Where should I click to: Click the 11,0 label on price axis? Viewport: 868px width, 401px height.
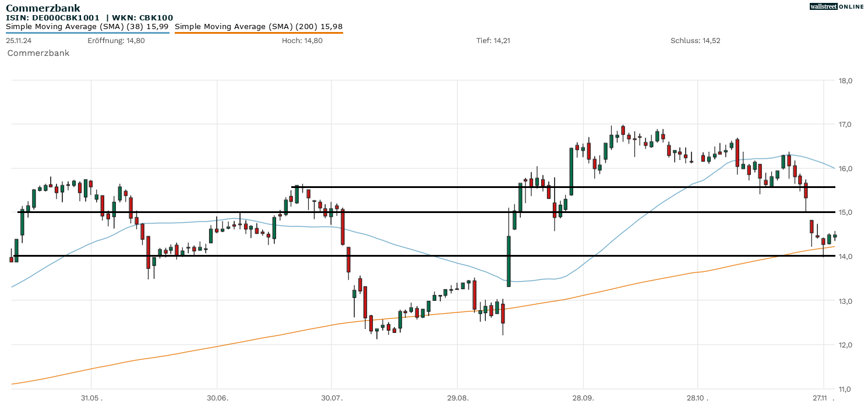[845, 389]
